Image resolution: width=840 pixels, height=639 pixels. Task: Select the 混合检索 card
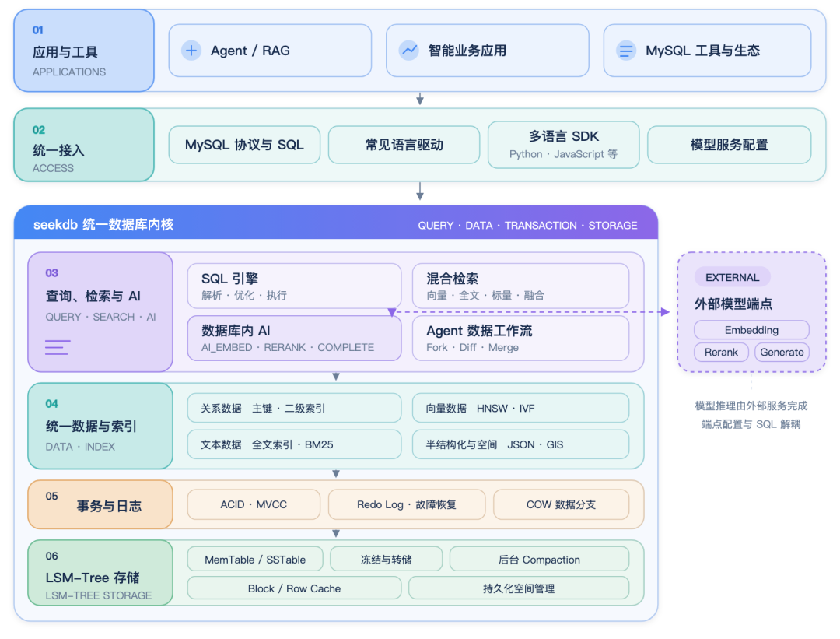coord(520,286)
